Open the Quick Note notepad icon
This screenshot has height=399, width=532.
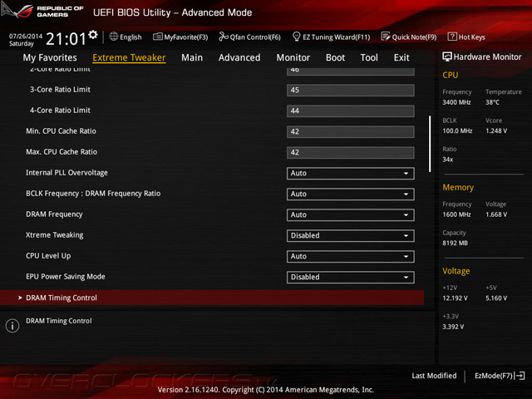(x=386, y=37)
